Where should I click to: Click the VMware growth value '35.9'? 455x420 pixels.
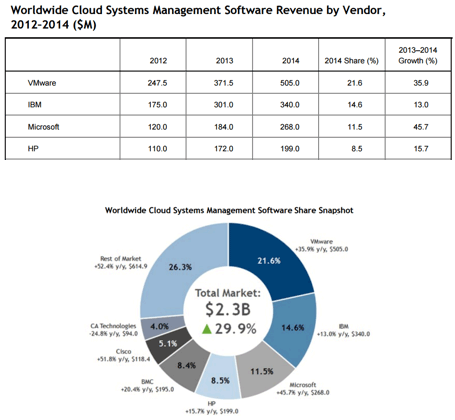coord(421,83)
